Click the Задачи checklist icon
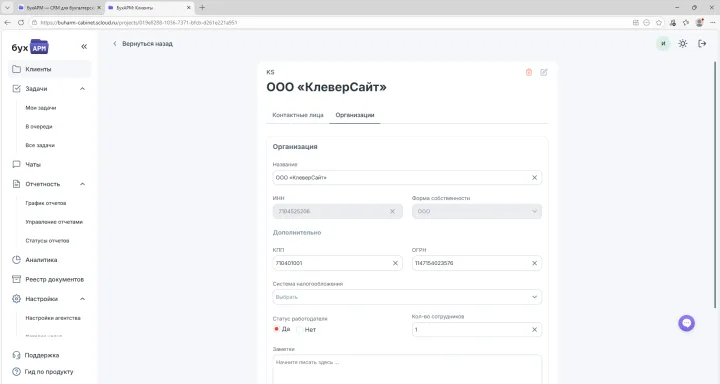The image size is (720, 384). 17,89
